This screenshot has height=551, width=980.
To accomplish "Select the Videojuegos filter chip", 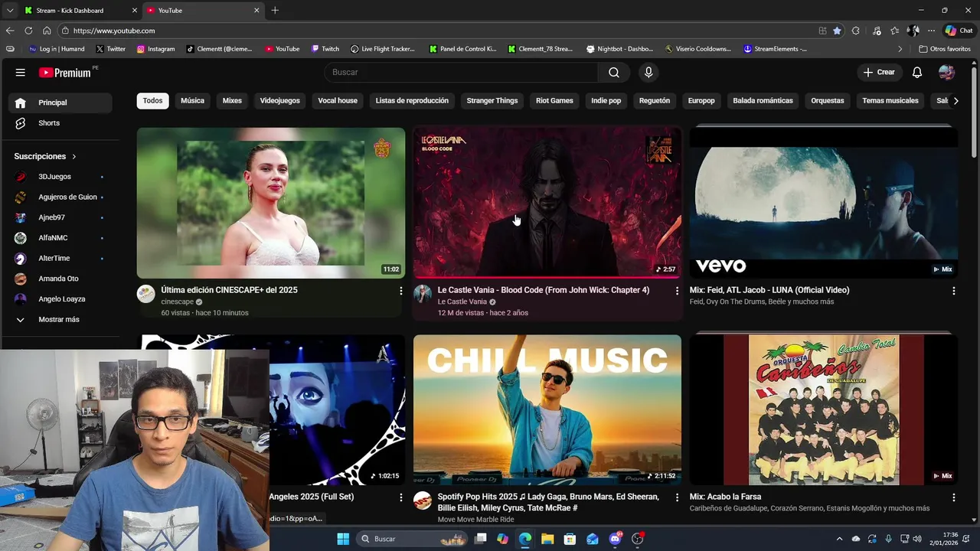I will click(x=279, y=101).
